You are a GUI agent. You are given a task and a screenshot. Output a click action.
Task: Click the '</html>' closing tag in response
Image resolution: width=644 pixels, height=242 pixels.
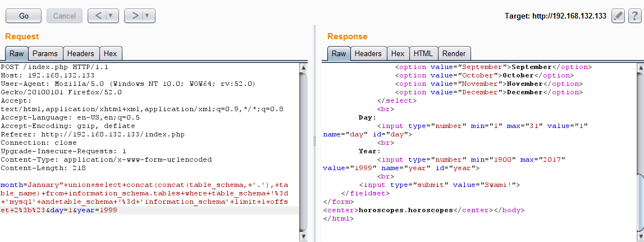(339, 218)
